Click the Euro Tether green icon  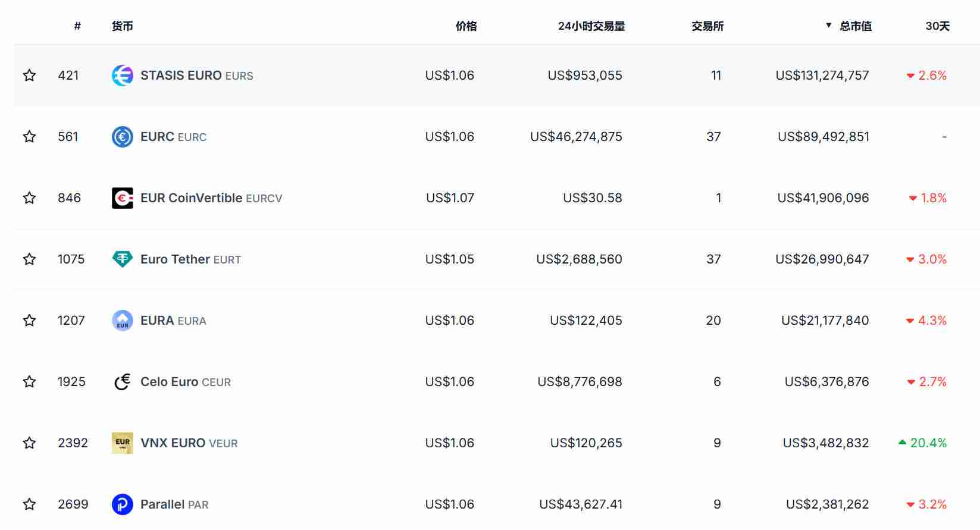(x=122, y=259)
